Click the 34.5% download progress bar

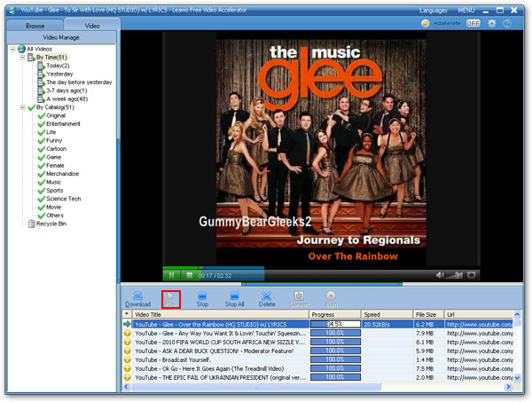335,324
